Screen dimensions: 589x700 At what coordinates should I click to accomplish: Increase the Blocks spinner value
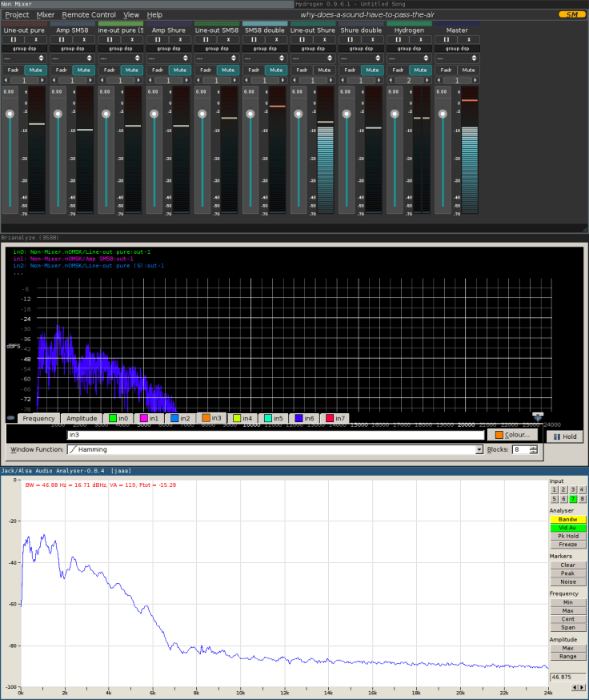pos(534,447)
